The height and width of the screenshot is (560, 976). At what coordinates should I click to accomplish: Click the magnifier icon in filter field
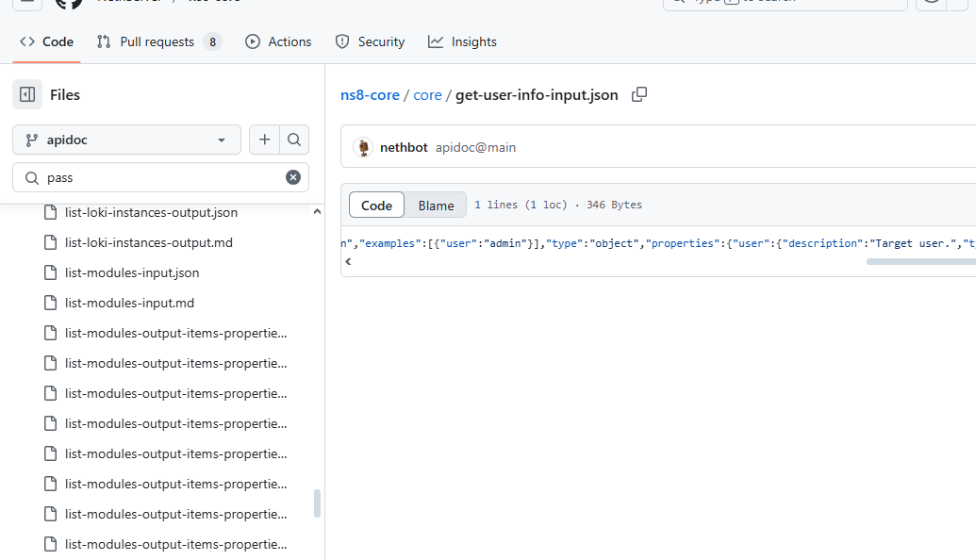pyautogui.click(x=32, y=178)
